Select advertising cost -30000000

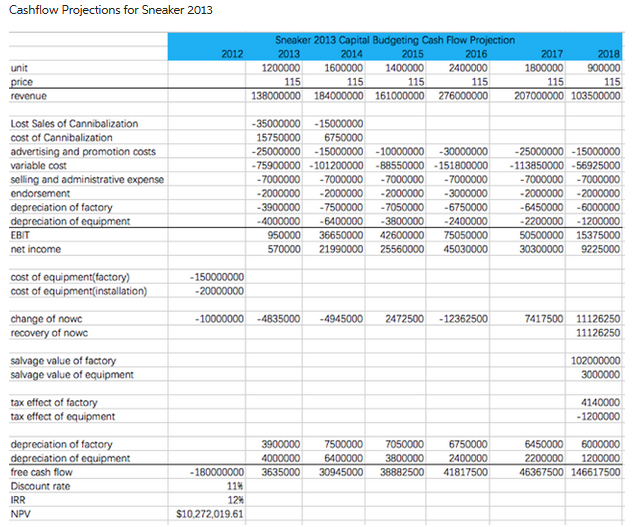[464, 152]
